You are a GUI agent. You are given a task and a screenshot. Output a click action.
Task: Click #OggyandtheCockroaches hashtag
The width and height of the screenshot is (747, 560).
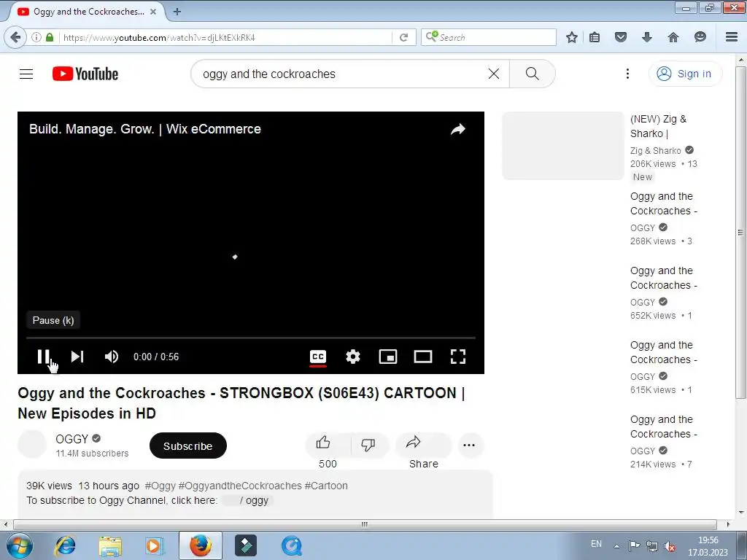click(x=240, y=486)
